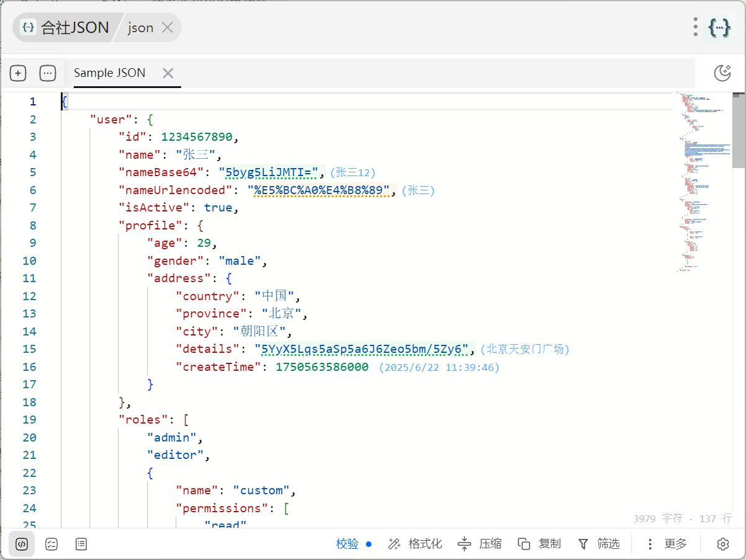Click the curly braces plugin icon top right
746x560 pixels.
(719, 27)
